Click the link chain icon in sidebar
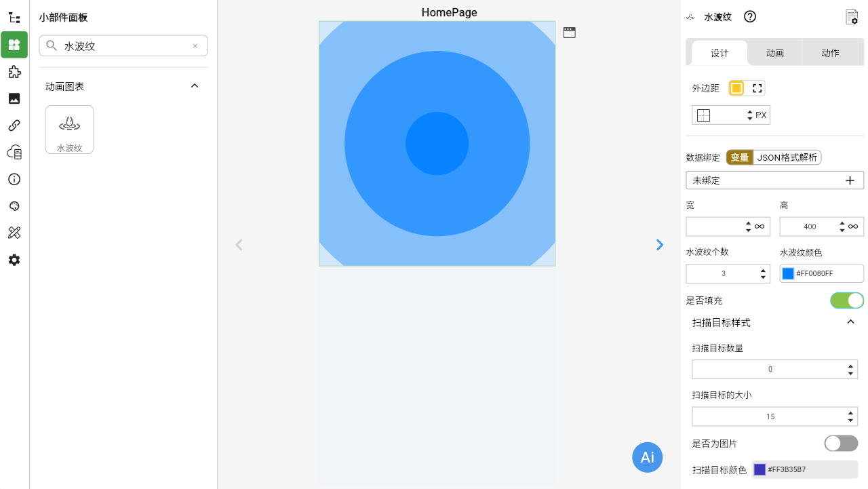868x489 pixels. pyautogui.click(x=14, y=125)
